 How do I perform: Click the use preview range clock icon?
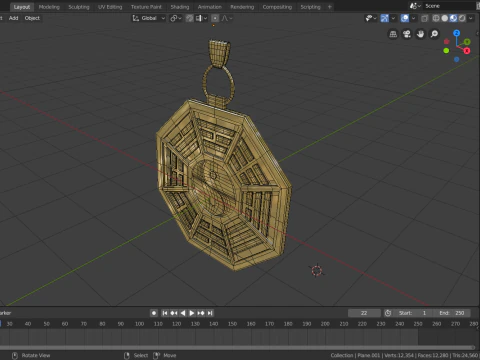pos(388,313)
